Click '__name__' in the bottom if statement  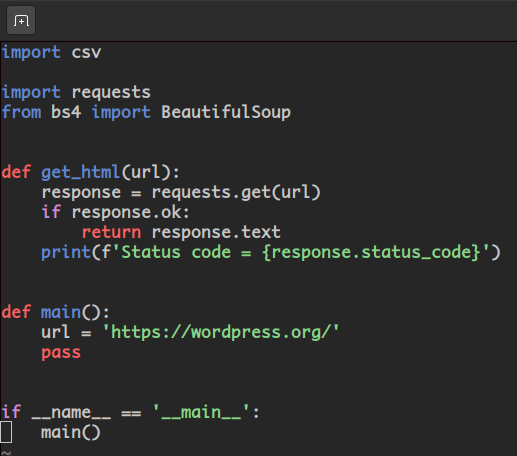point(71,413)
